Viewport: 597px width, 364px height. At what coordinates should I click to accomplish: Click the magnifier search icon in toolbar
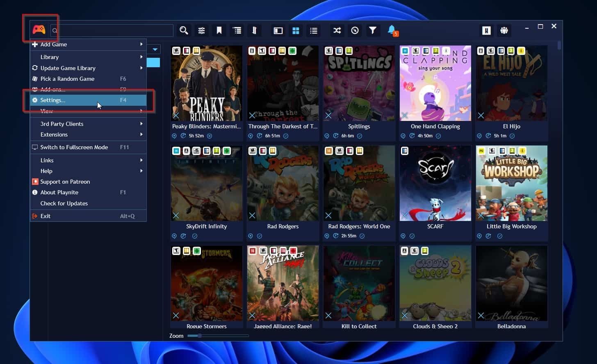184,30
